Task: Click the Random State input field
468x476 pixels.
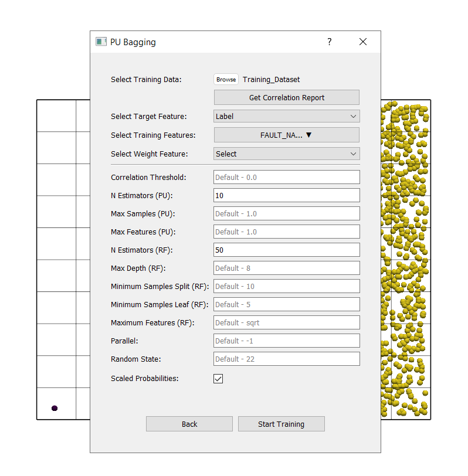Action: point(286,359)
